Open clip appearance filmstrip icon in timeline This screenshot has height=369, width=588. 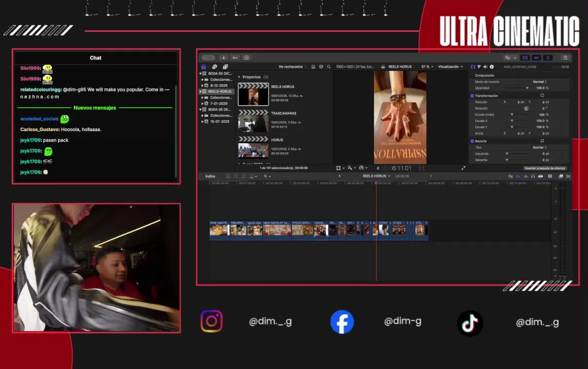550,176
